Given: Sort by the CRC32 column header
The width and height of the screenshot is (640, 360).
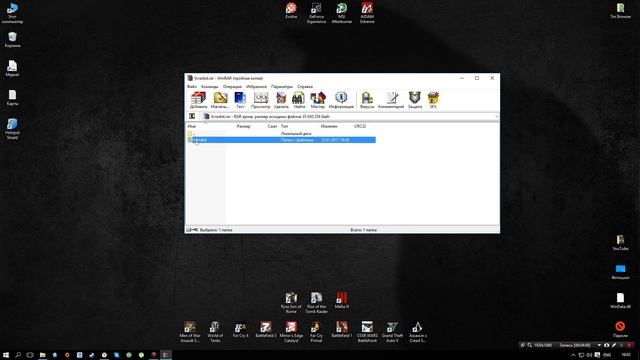Looking at the screenshot, I should click(x=360, y=126).
